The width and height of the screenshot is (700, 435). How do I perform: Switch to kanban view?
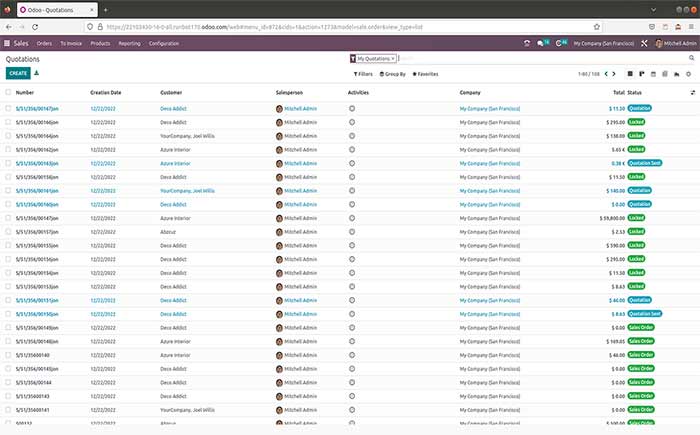(x=642, y=74)
